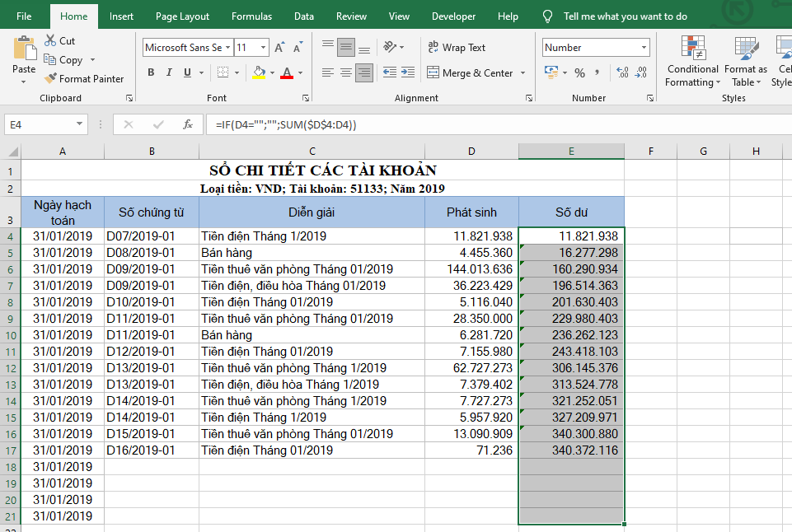
Task: Toggle Wrap Text on selected cells
Action: click(x=457, y=48)
